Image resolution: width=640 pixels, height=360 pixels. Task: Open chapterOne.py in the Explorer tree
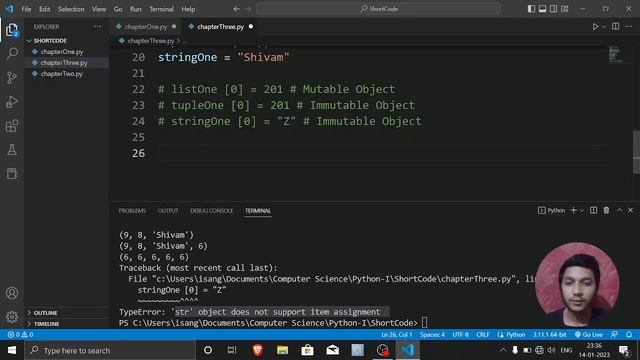(x=62, y=52)
